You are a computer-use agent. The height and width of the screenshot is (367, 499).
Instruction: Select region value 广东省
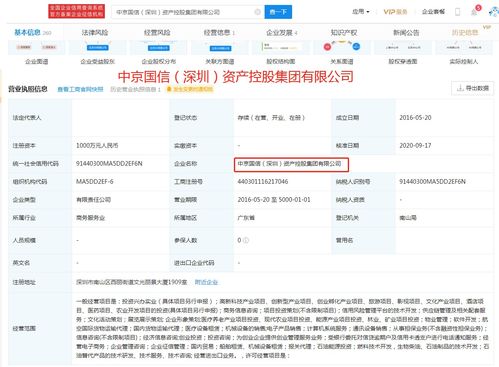(246, 217)
